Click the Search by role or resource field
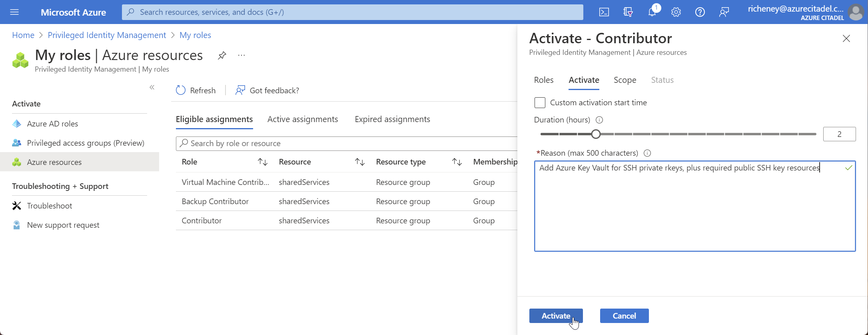 click(x=348, y=143)
